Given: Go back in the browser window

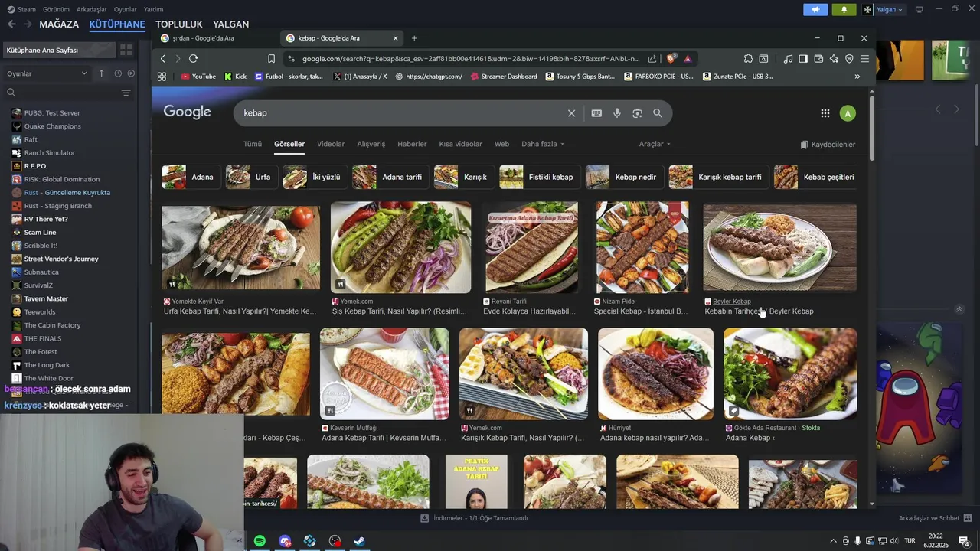Looking at the screenshot, I should tap(162, 58).
